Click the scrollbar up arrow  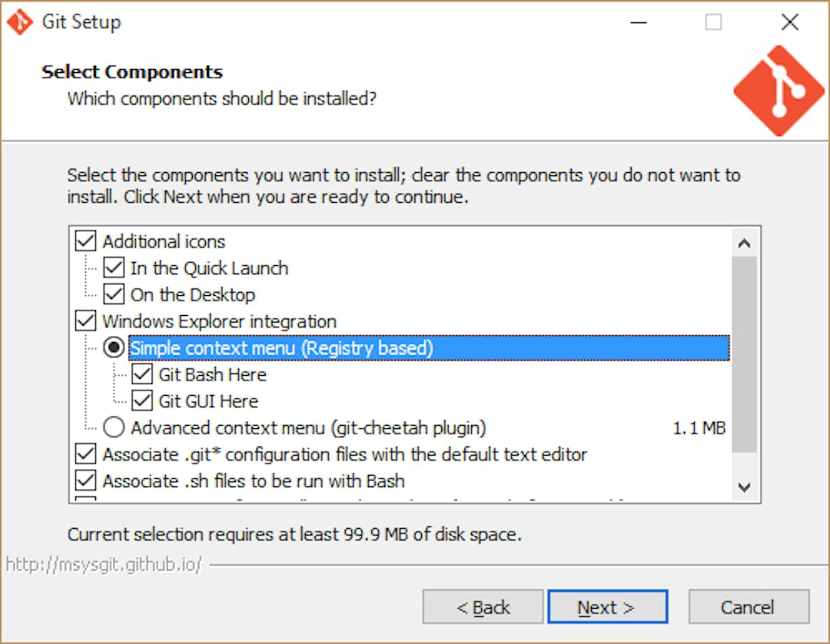[x=744, y=244]
